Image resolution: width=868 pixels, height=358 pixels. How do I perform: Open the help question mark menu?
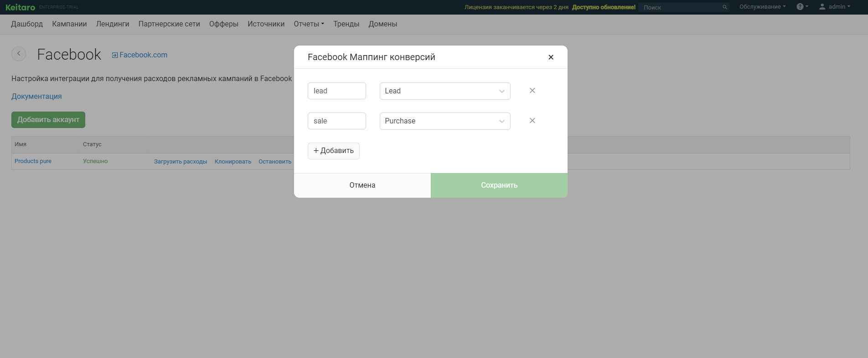(x=802, y=7)
